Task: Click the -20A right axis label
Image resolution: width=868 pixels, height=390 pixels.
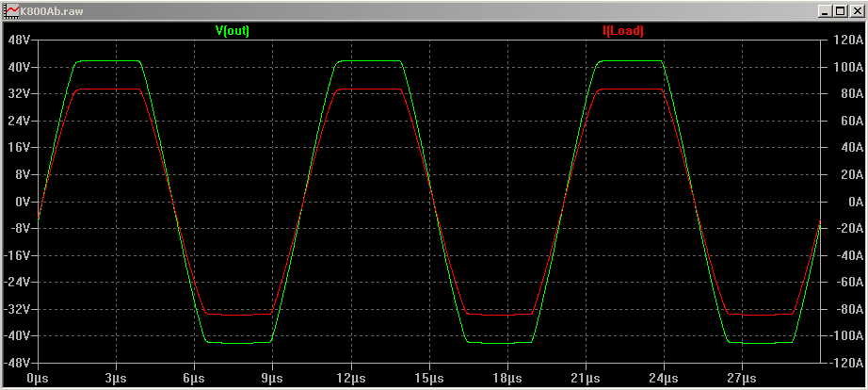Action: 851,228
